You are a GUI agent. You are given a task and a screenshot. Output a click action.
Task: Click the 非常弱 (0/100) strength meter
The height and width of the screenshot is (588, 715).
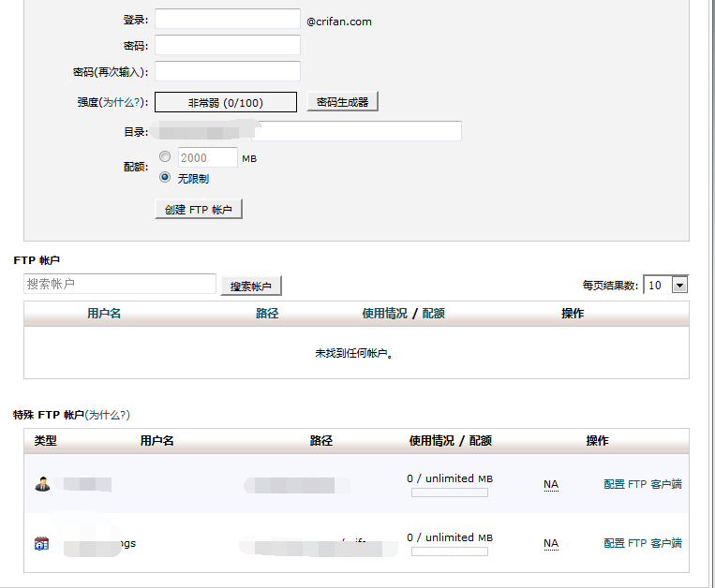pos(226,102)
